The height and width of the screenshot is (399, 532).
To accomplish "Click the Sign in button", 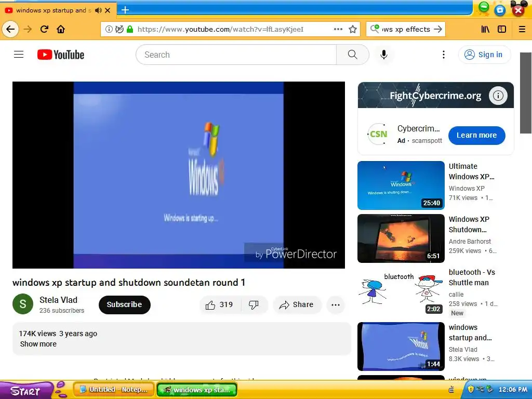I will 484,55.
